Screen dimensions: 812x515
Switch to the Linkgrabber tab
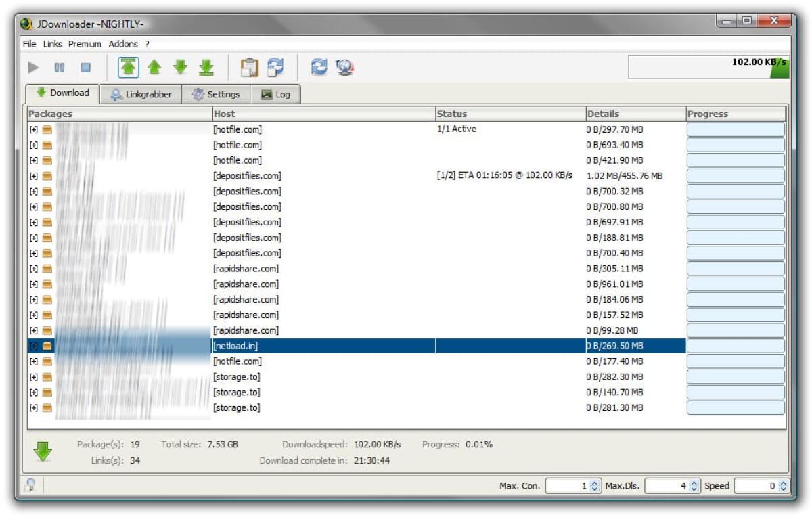pos(143,94)
